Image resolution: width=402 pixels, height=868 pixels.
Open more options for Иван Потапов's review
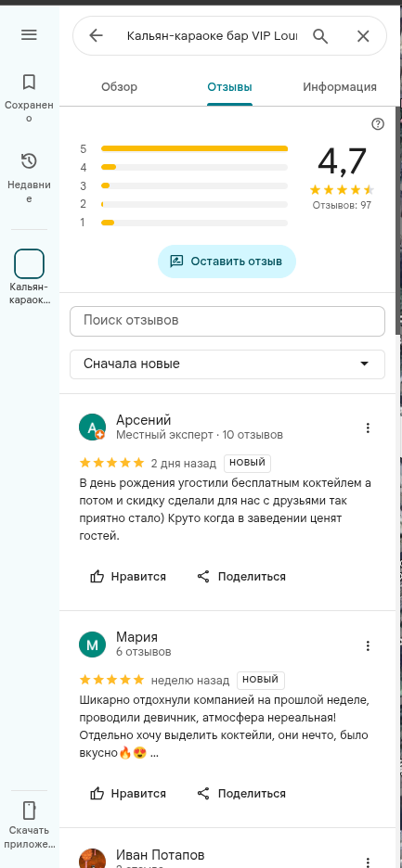pos(368,862)
